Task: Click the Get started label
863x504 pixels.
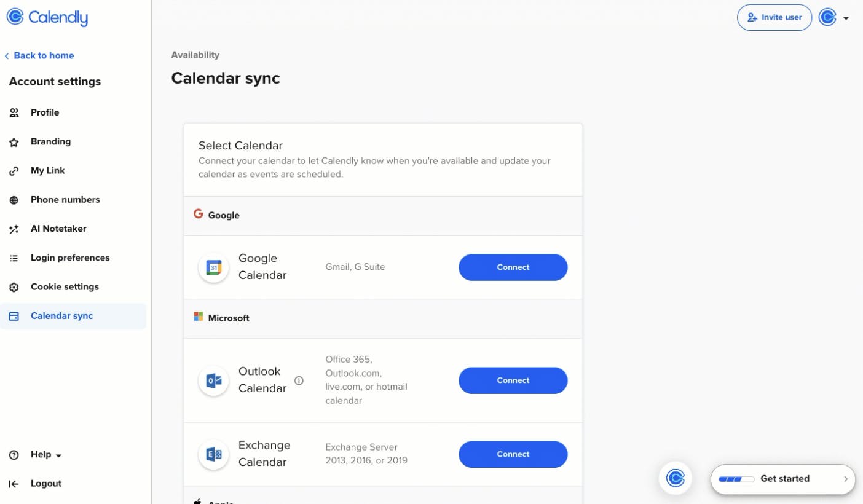Action: pos(785,478)
